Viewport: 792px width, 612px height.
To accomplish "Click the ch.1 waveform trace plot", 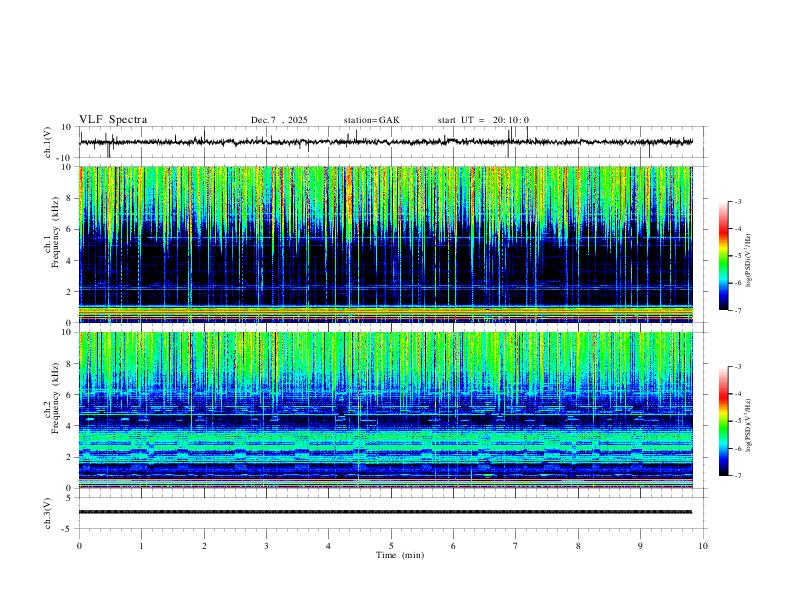I will tap(393, 142).
